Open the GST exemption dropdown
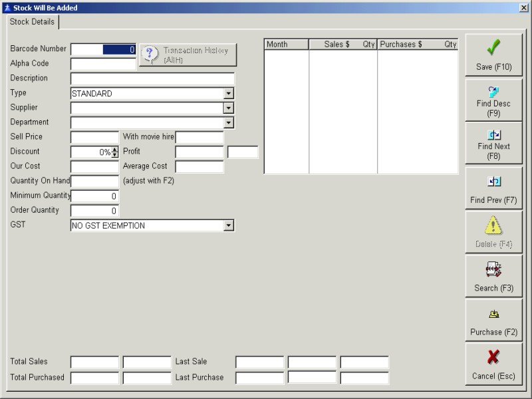Viewport: 532px width, 399px height. [x=229, y=226]
